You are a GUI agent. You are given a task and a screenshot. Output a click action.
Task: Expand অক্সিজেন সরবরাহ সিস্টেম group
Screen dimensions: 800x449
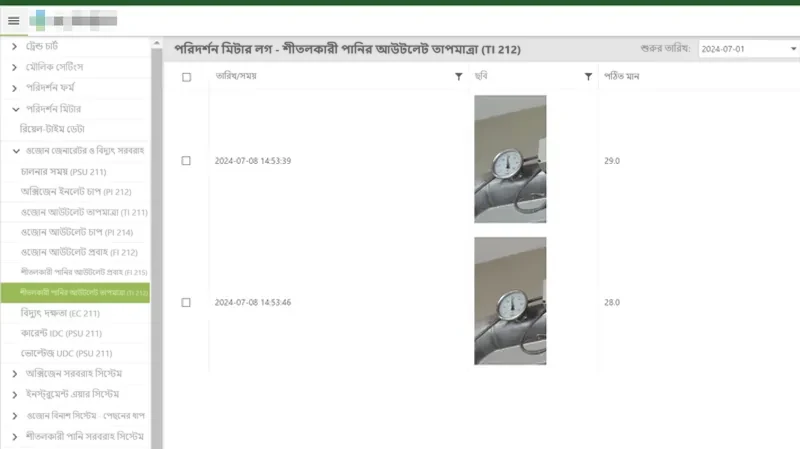tap(15, 374)
